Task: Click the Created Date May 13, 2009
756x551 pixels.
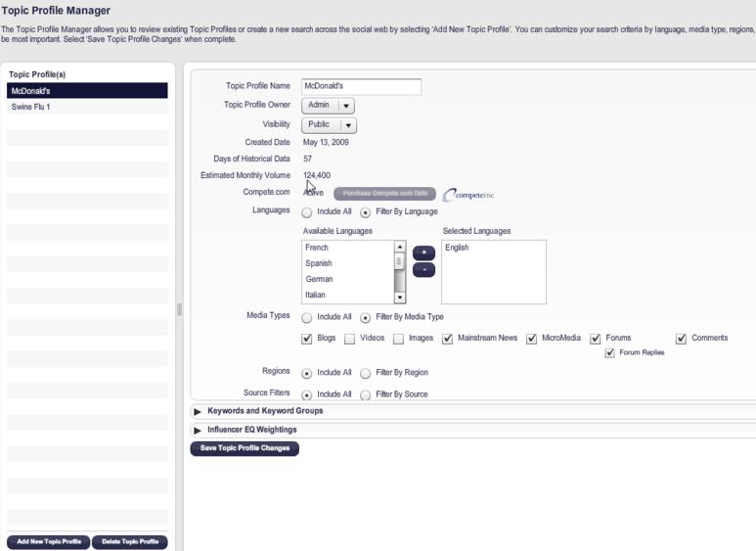Action: point(326,142)
